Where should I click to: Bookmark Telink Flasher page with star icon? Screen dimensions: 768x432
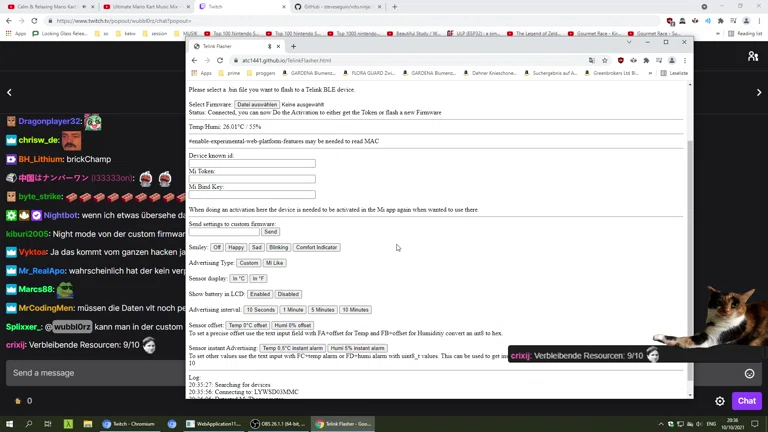[x=605, y=60]
